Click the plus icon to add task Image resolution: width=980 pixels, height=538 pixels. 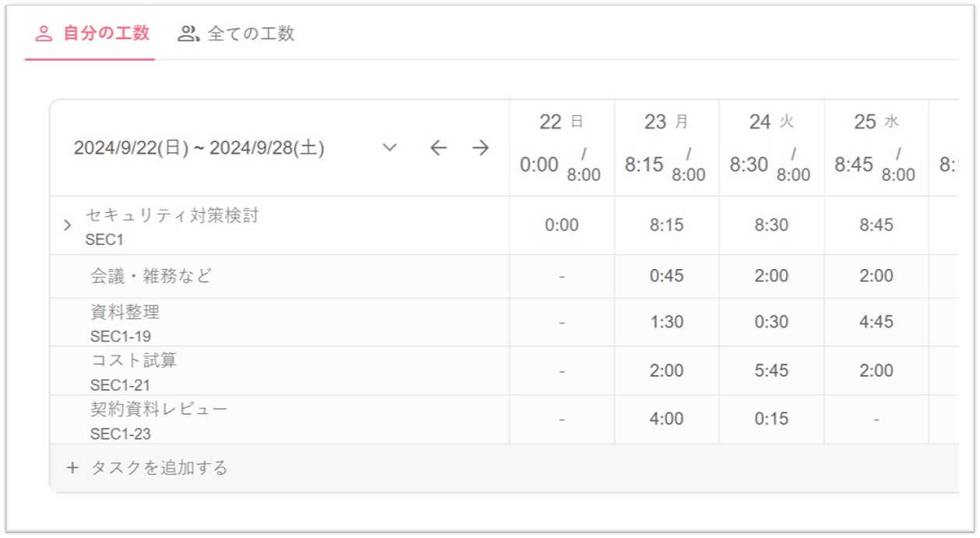click(72, 468)
